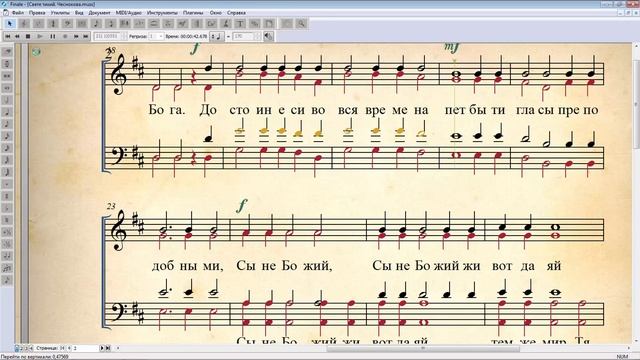
Task: Open the MIDI/Аудио menu
Action: 129,13
